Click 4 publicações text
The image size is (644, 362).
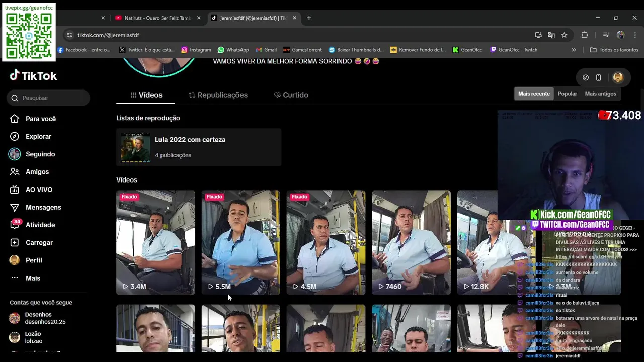click(173, 155)
